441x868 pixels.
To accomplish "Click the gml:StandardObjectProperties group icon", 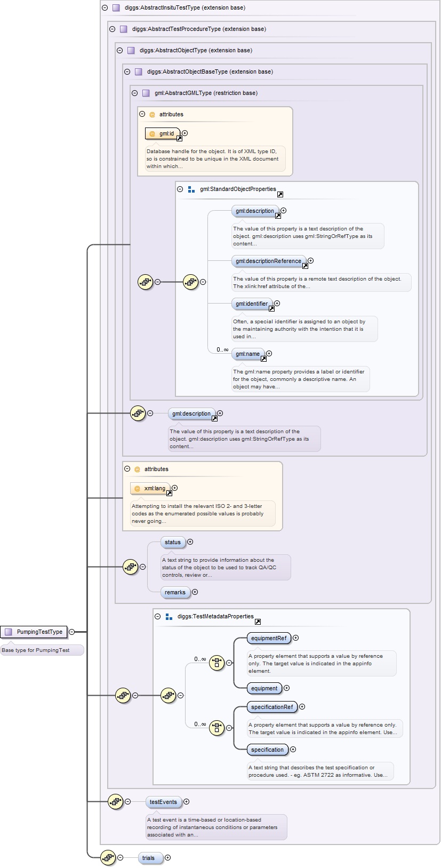I will tap(191, 189).
